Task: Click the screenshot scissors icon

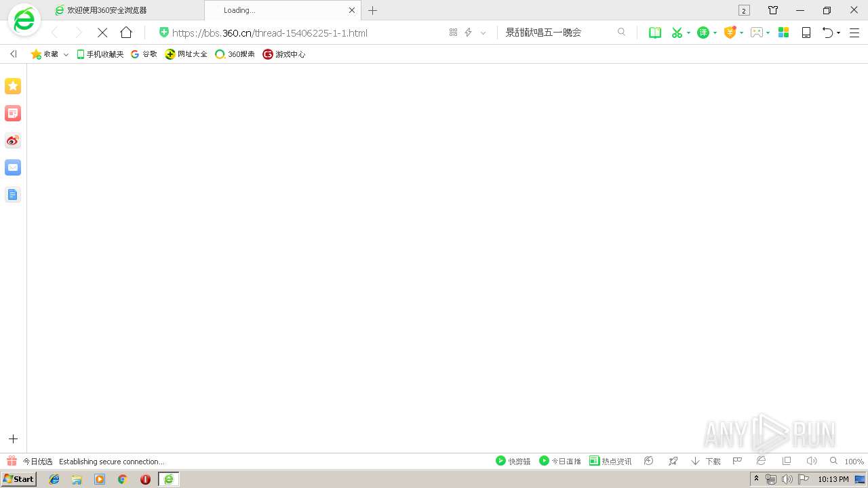Action: 676,33
